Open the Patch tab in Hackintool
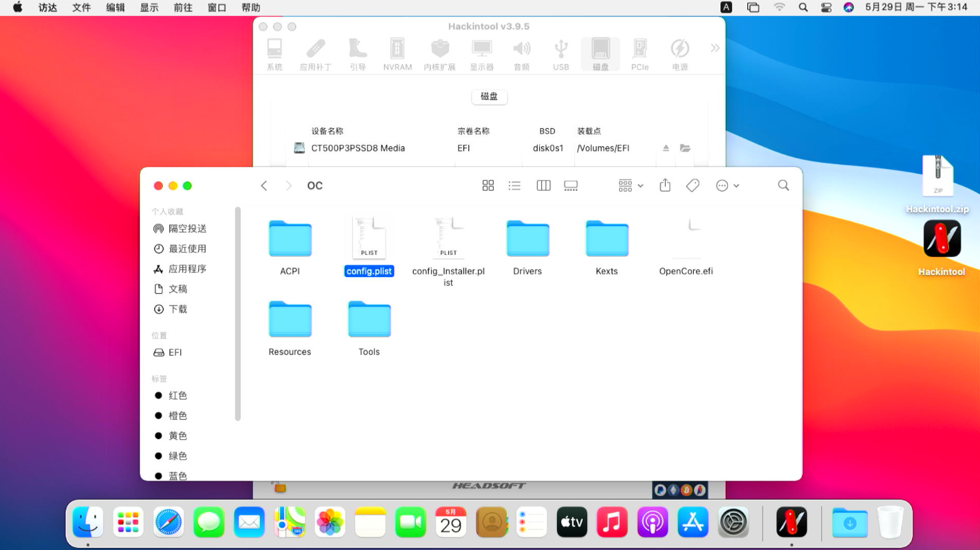This screenshot has height=550, width=980. pos(316,54)
